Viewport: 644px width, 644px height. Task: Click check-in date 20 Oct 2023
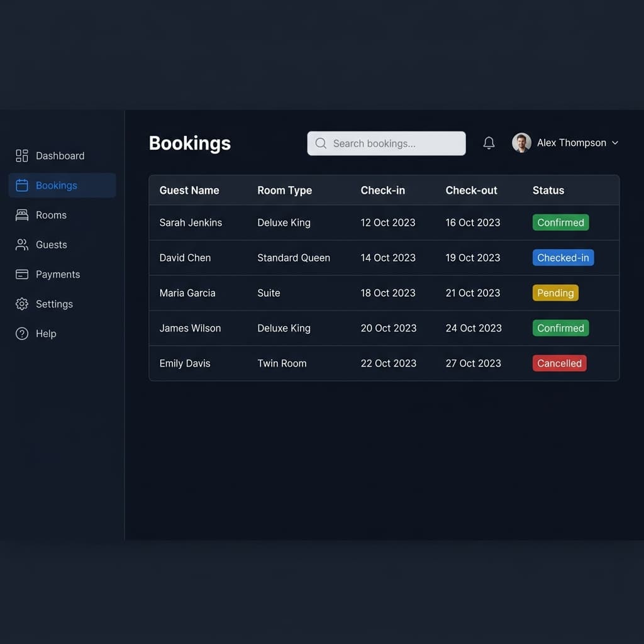(389, 328)
